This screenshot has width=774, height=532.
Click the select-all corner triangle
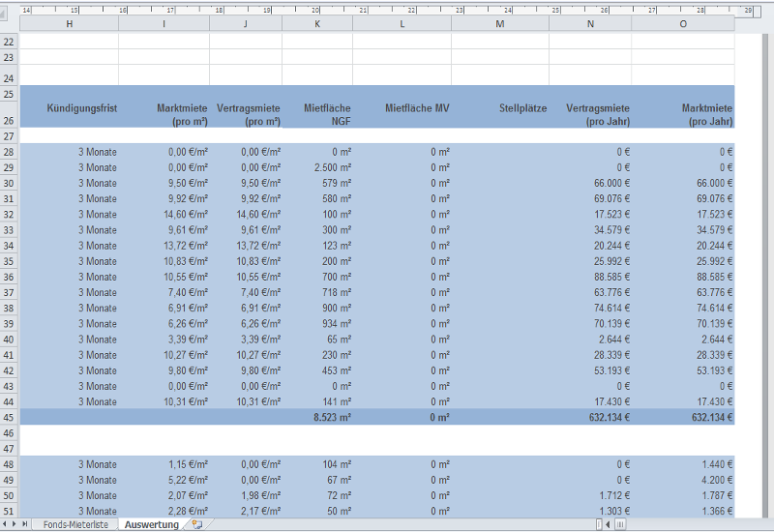coord(3,15)
